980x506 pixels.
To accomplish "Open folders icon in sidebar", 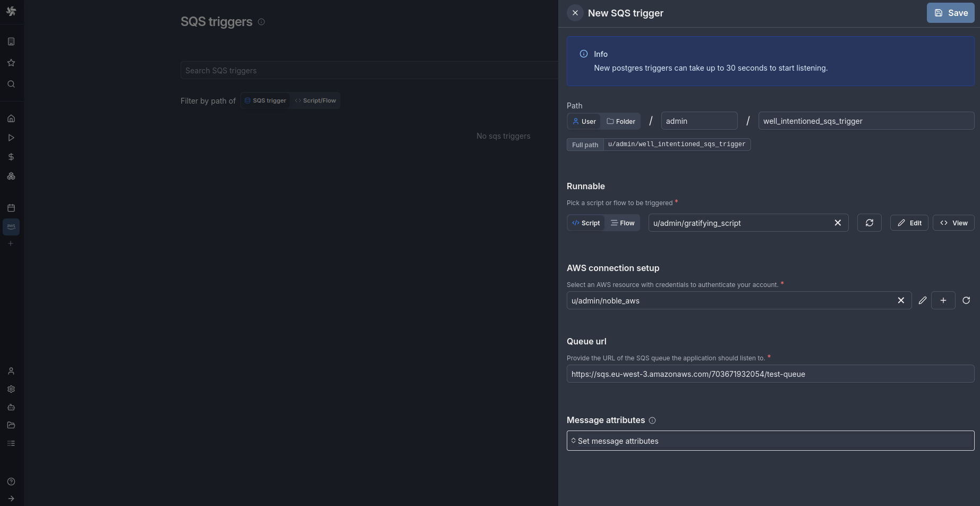I will pos(11,425).
